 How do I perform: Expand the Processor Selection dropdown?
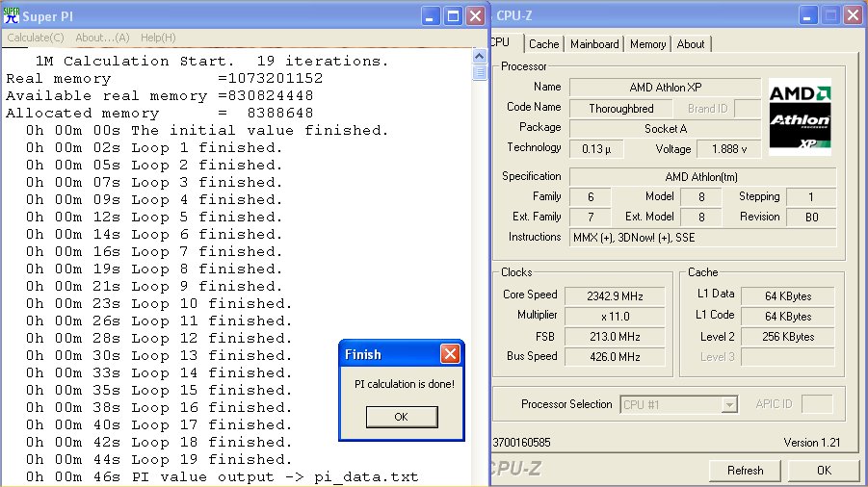(x=729, y=405)
